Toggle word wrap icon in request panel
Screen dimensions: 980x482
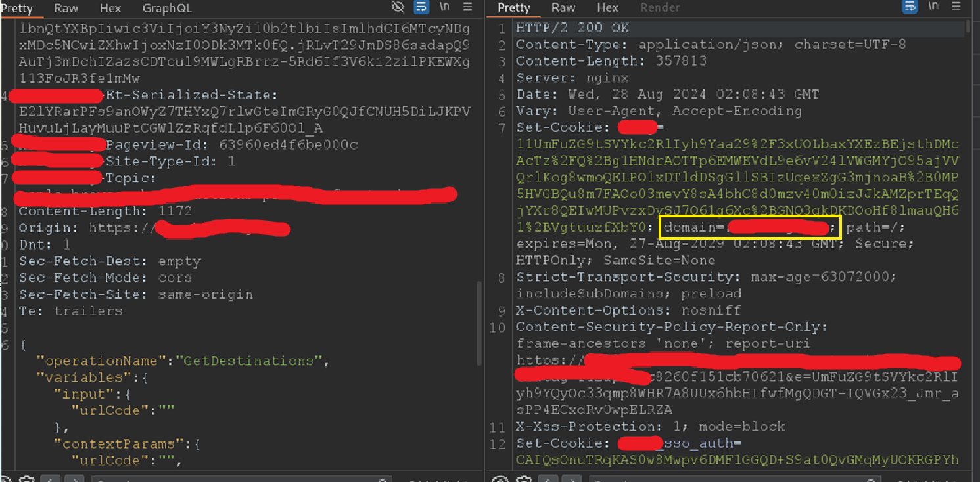coord(421,7)
